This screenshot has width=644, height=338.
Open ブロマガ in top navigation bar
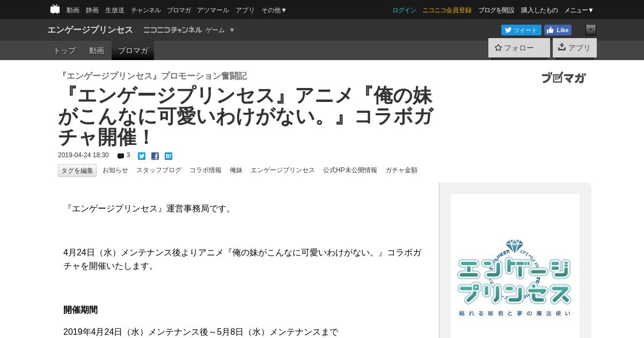point(179,10)
